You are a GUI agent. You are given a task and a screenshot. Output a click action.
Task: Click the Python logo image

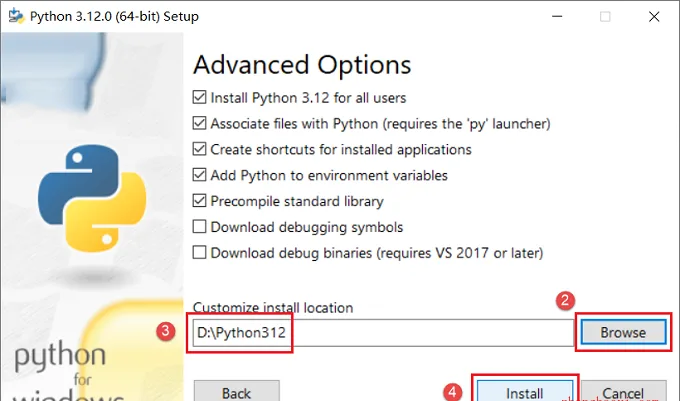pyautogui.click(x=92, y=198)
